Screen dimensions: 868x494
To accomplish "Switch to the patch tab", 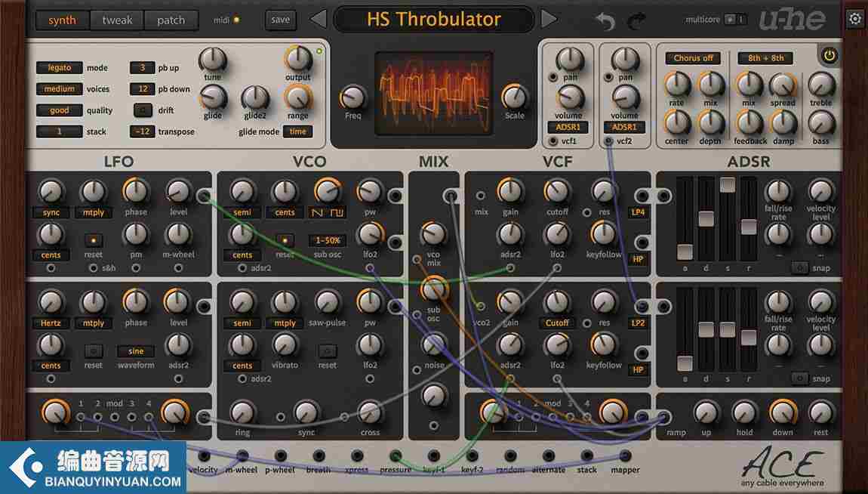I will click(x=171, y=20).
